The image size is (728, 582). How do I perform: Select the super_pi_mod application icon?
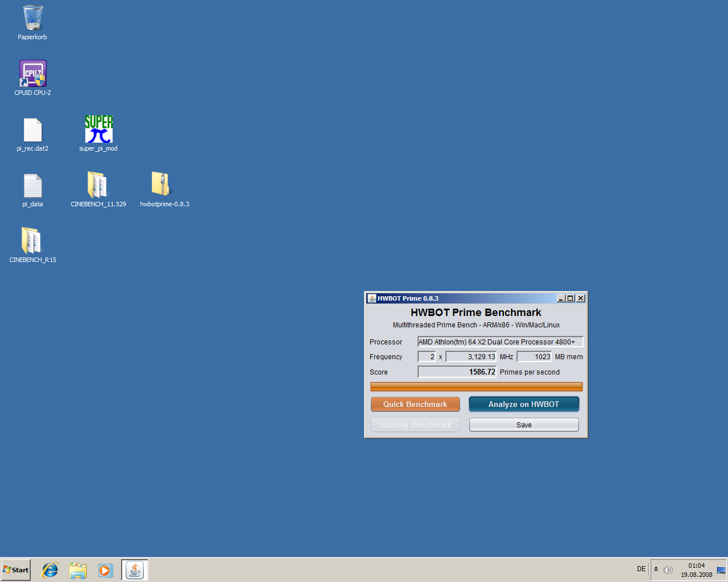tap(98, 134)
